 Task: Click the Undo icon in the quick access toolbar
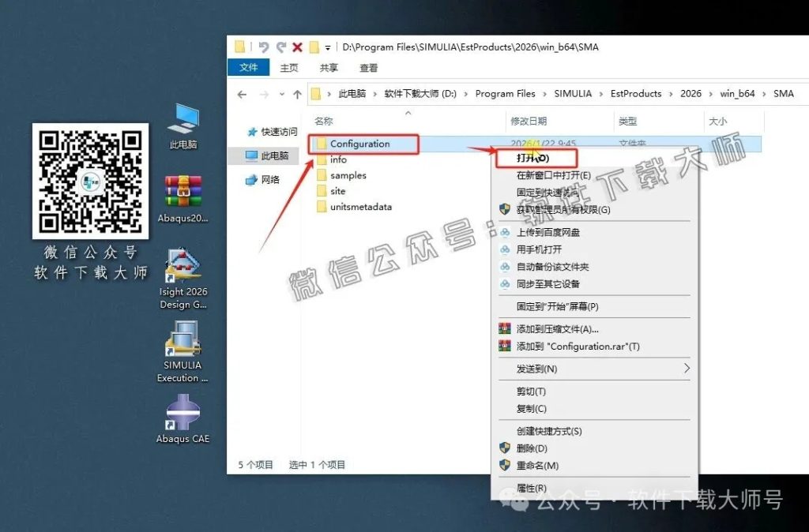coord(262,46)
